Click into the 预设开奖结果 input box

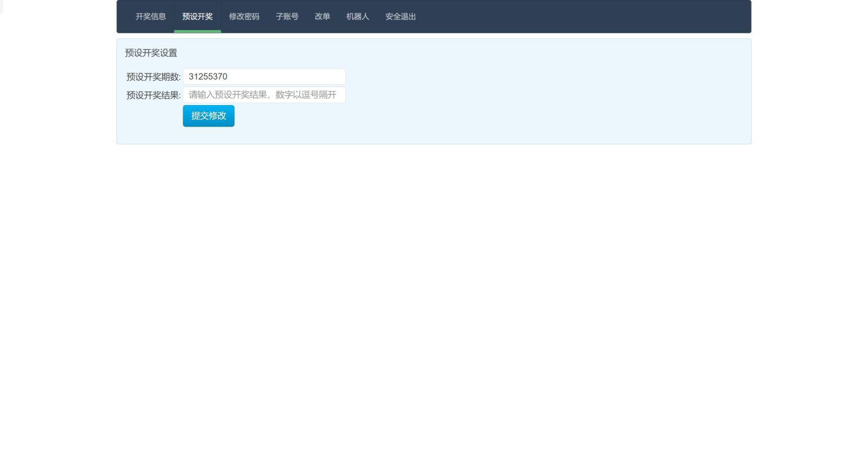click(x=264, y=95)
